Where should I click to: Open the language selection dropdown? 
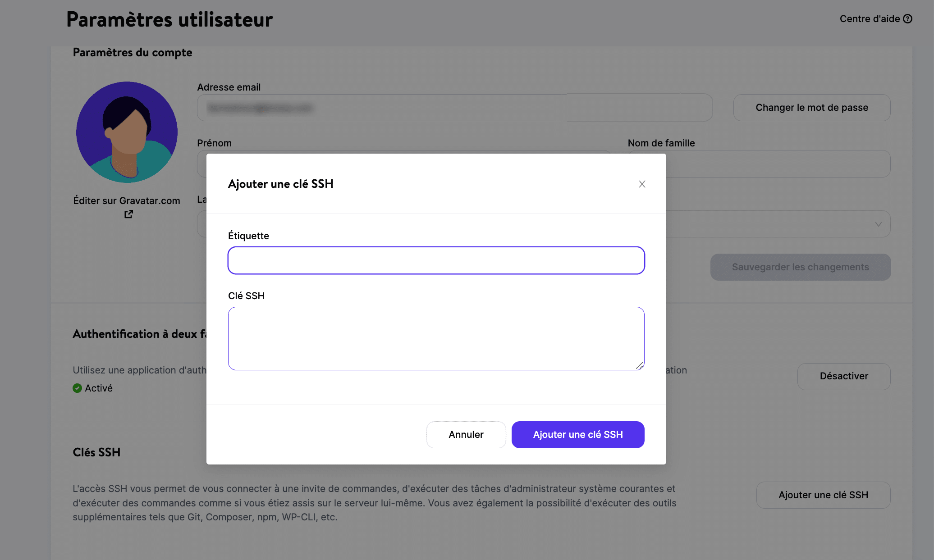pyautogui.click(x=766, y=224)
